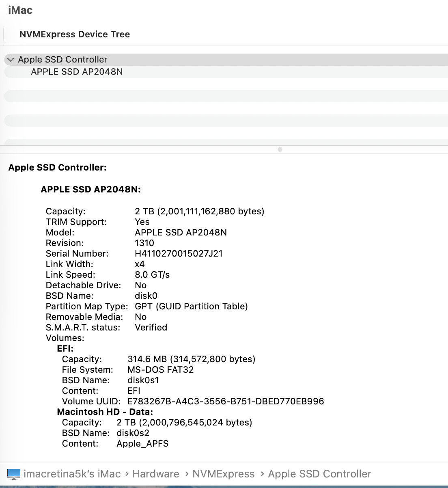448x488 pixels.
Task: Click the Removable Media value No
Action: point(141,317)
